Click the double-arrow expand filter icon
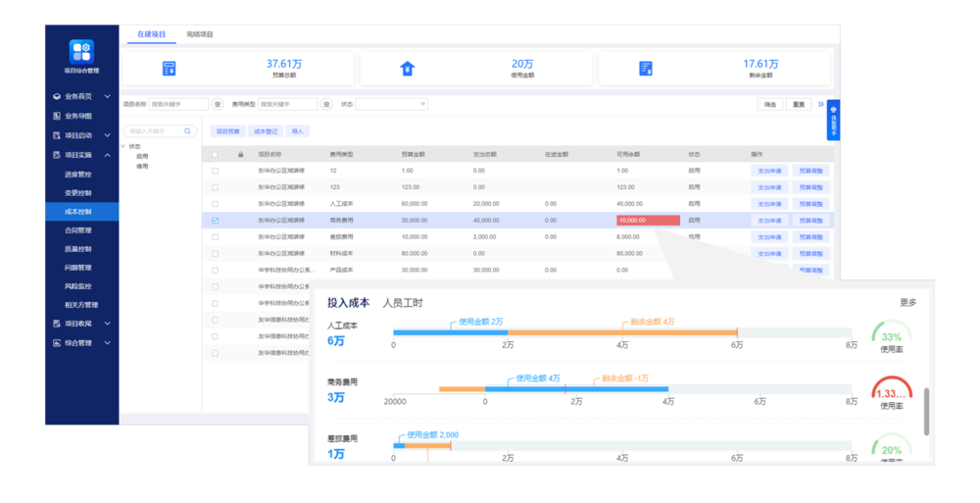 click(x=821, y=104)
